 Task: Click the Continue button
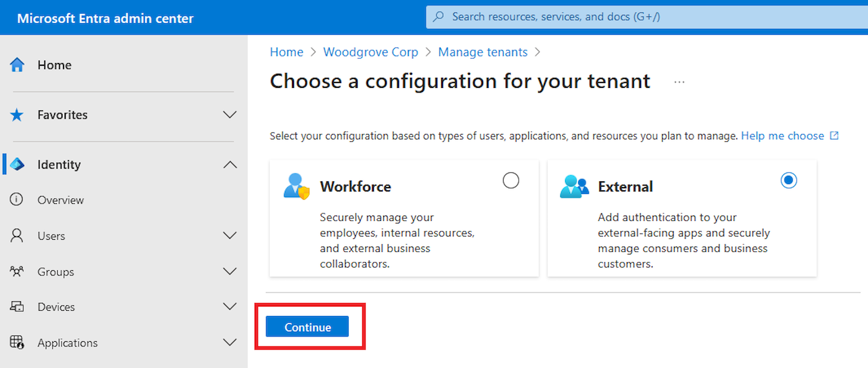[307, 326]
